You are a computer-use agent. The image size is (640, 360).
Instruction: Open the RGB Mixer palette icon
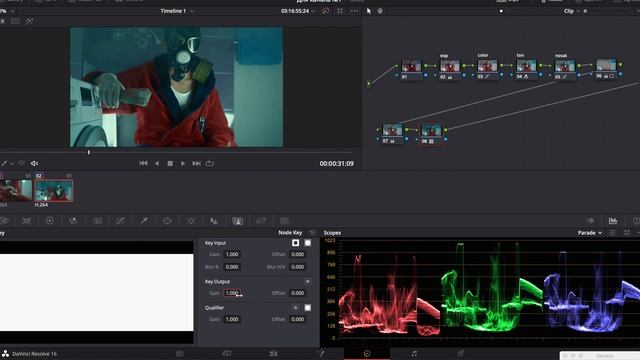73,221
